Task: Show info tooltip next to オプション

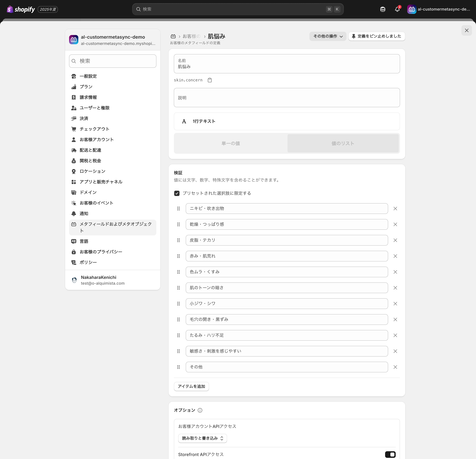Action: (x=200, y=410)
